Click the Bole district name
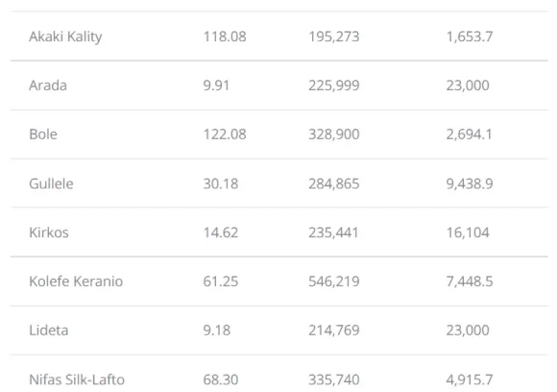Screen dimensions: 557x392 click(43, 135)
